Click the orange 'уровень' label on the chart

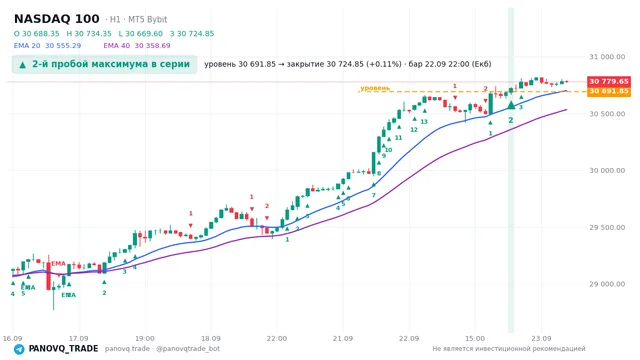pyautogui.click(x=375, y=88)
